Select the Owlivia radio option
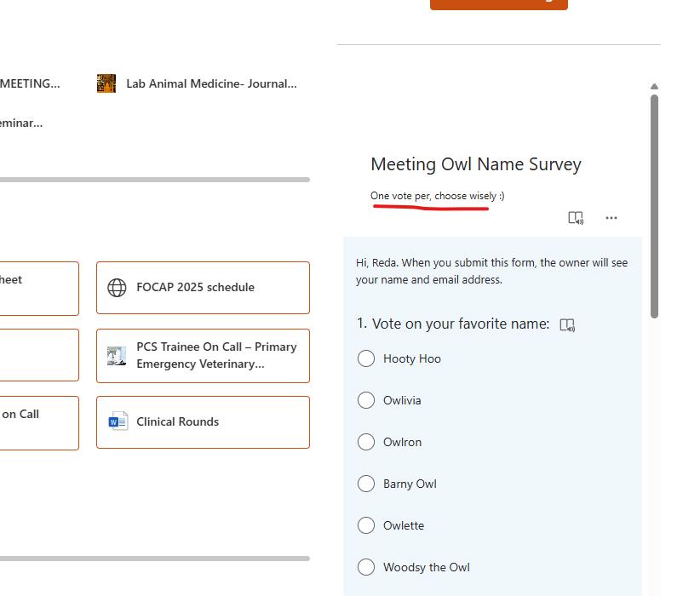 point(366,400)
